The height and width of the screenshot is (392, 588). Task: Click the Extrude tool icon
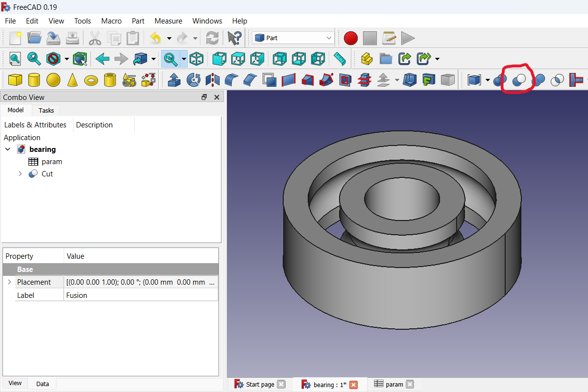[174, 79]
